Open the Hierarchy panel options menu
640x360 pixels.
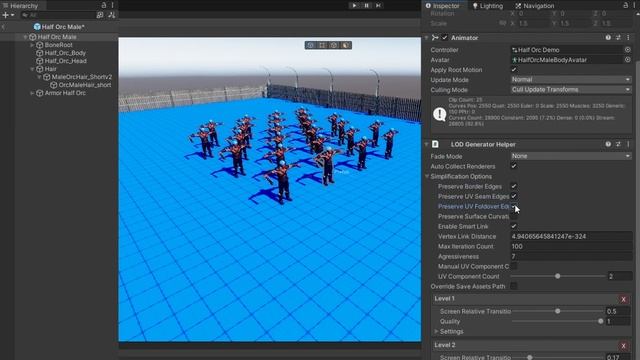coord(113,5)
